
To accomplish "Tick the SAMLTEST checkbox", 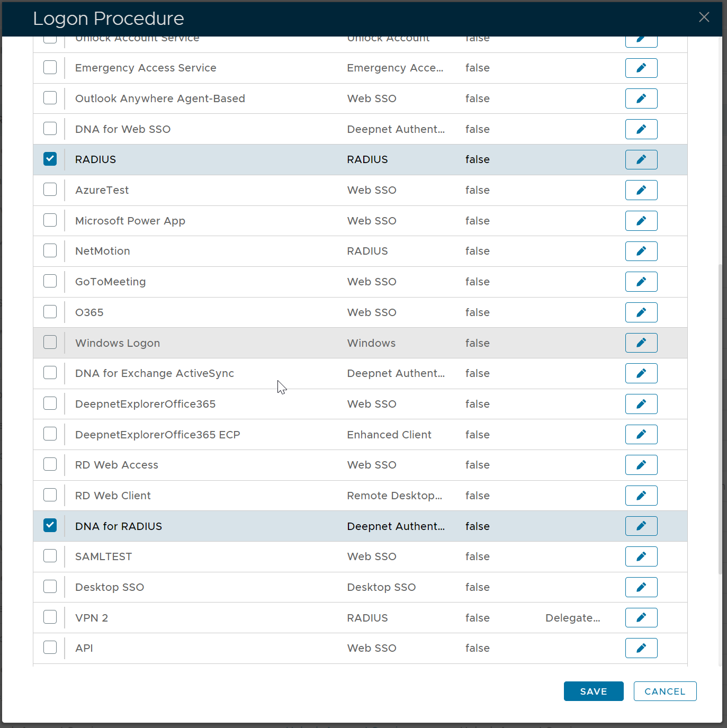I will click(50, 556).
